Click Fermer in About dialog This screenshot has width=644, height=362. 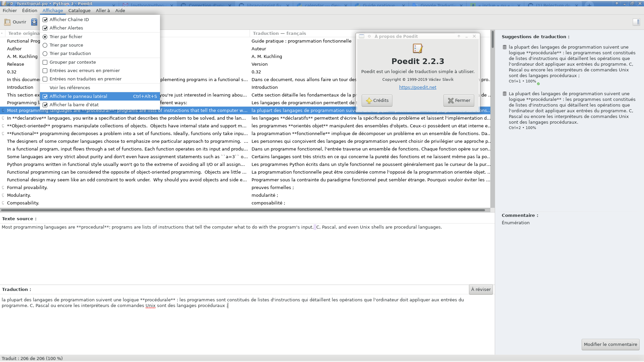pos(459,101)
